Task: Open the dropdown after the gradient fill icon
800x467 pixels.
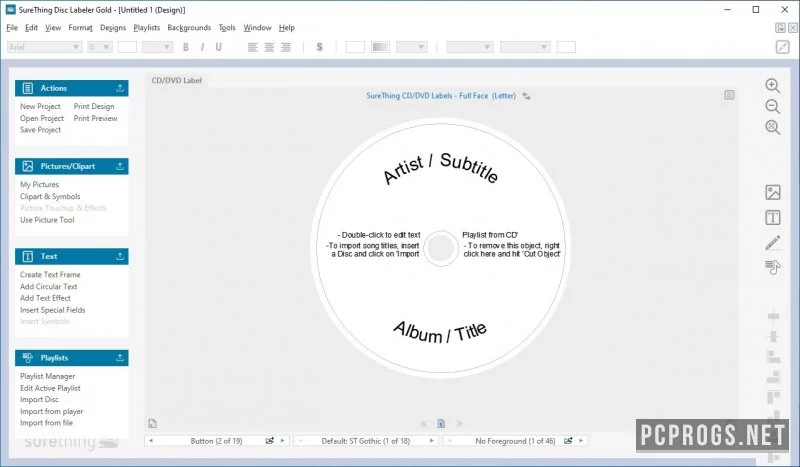Action: coord(421,47)
